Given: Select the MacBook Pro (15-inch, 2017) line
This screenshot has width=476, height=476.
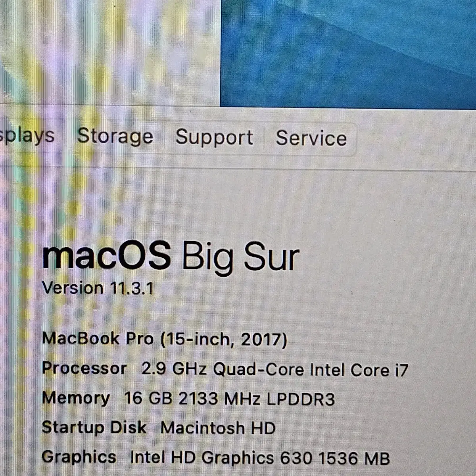Looking at the screenshot, I should pyautogui.click(x=164, y=339).
